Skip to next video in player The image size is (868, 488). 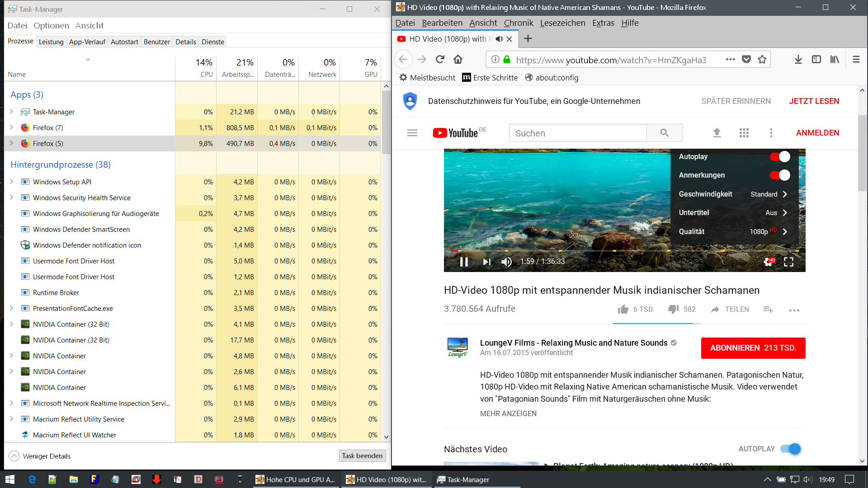[x=486, y=262]
